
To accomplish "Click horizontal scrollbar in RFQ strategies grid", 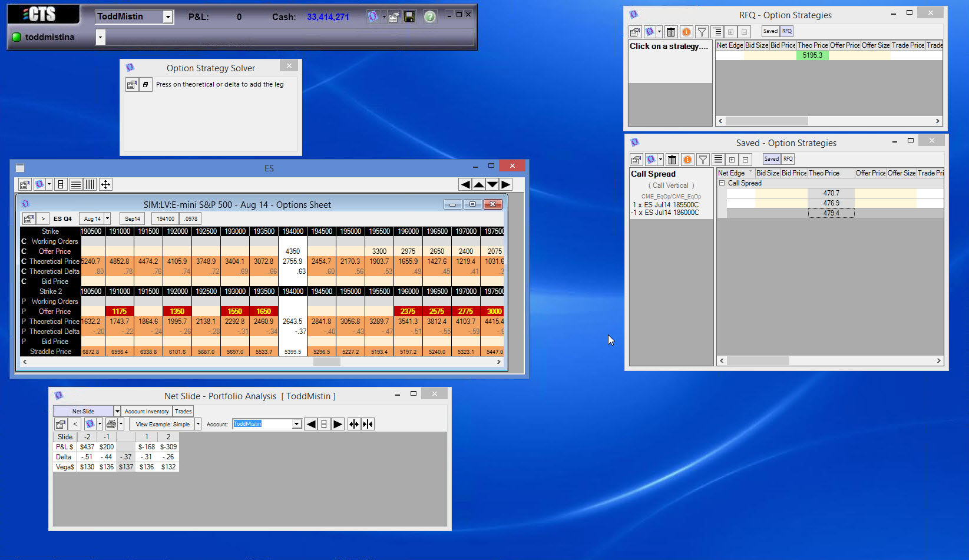I will 829,121.
